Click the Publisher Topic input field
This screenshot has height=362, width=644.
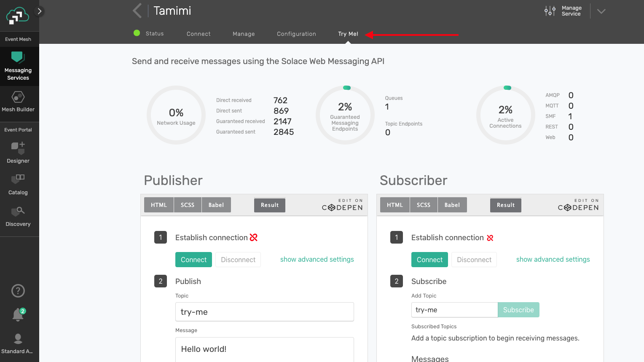point(264,312)
